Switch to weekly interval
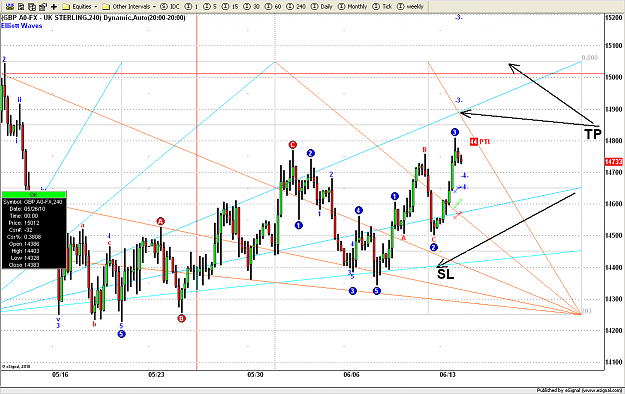Image resolution: width=625 pixels, height=394 pixels. point(410,7)
